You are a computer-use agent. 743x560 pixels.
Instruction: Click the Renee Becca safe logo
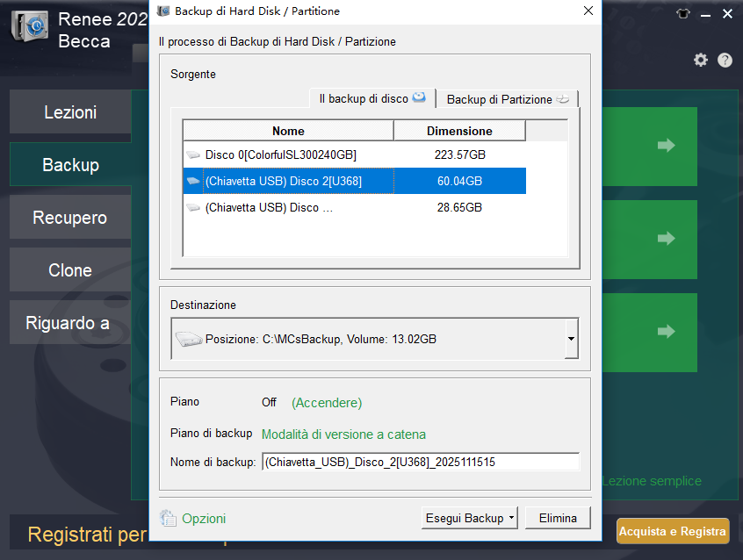tap(30, 29)
